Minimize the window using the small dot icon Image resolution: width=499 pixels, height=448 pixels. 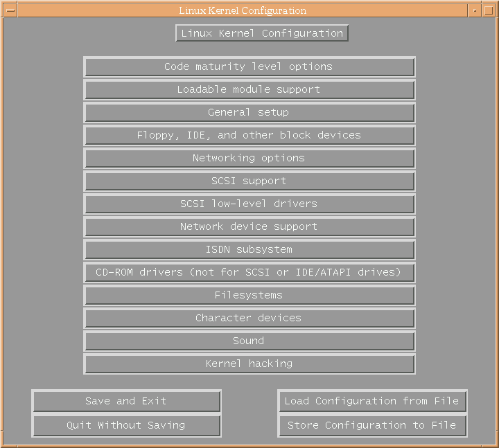tap(475, 10)
